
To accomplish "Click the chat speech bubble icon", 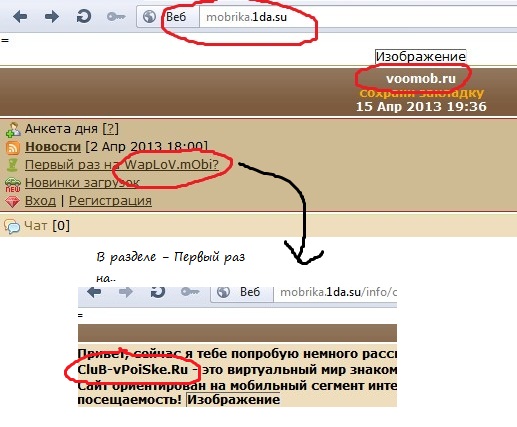I will coord(12,227).
